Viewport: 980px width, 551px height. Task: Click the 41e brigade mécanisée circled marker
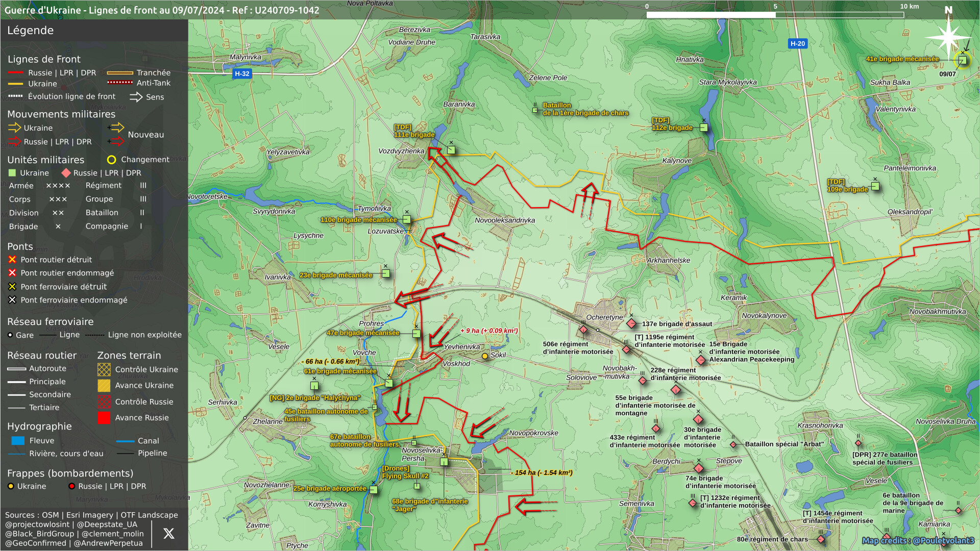(963, 60)
